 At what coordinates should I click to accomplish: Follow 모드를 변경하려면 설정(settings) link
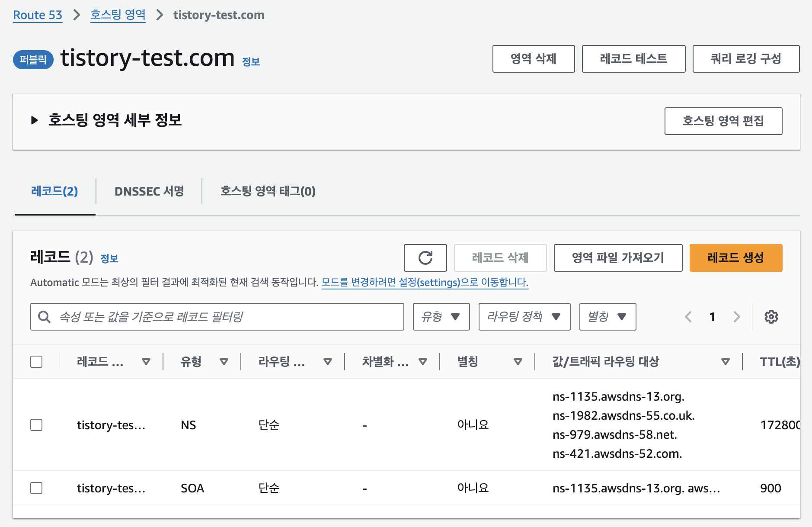coord(425,283)
